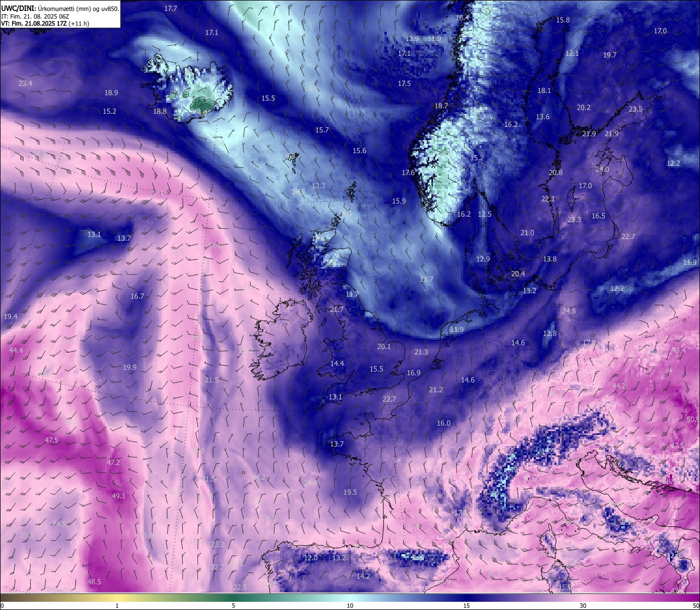Select the 18.7 value on the Norwegian coast
The width and height of the screenshot is (700, 610).
[441, 106]
